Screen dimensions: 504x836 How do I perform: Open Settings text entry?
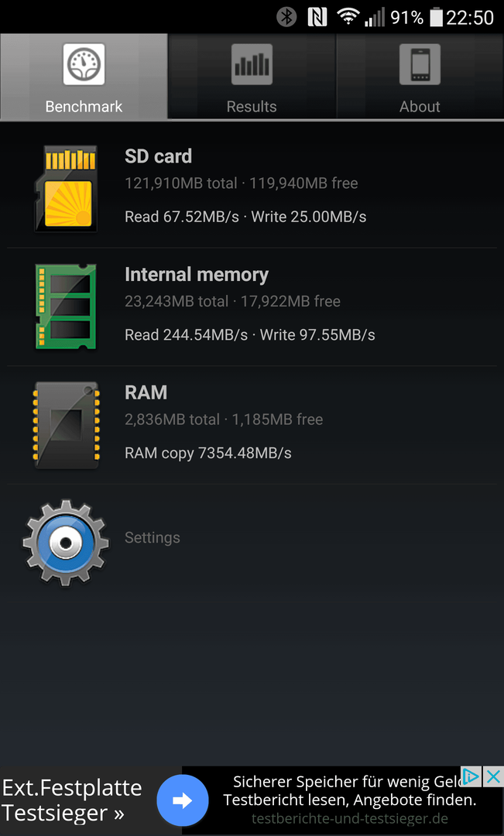click(153, 537)
